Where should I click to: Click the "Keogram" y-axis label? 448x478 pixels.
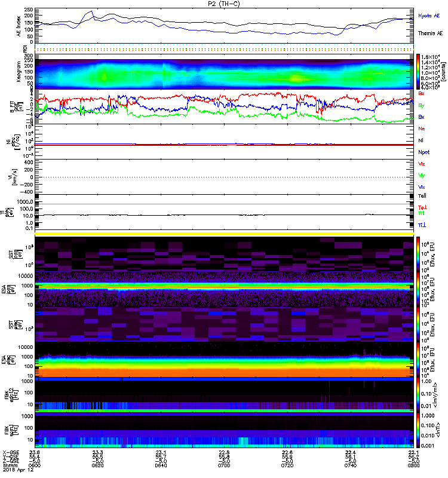[19, 71]
